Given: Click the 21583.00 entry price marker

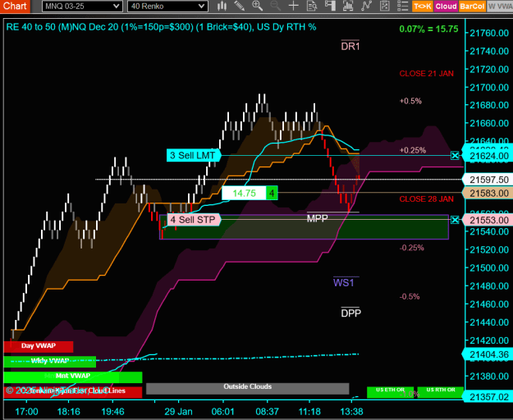Looking at the screenshot, I should tap(488, 193).
